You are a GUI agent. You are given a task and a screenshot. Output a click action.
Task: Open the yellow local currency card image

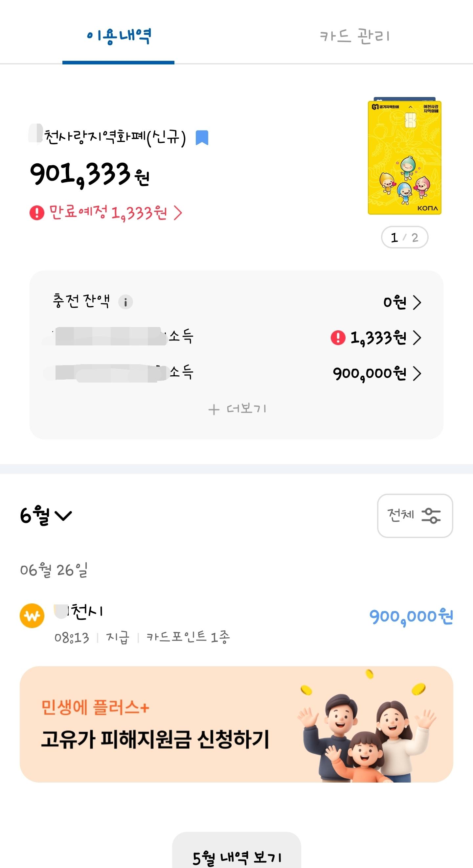point(404,157)
